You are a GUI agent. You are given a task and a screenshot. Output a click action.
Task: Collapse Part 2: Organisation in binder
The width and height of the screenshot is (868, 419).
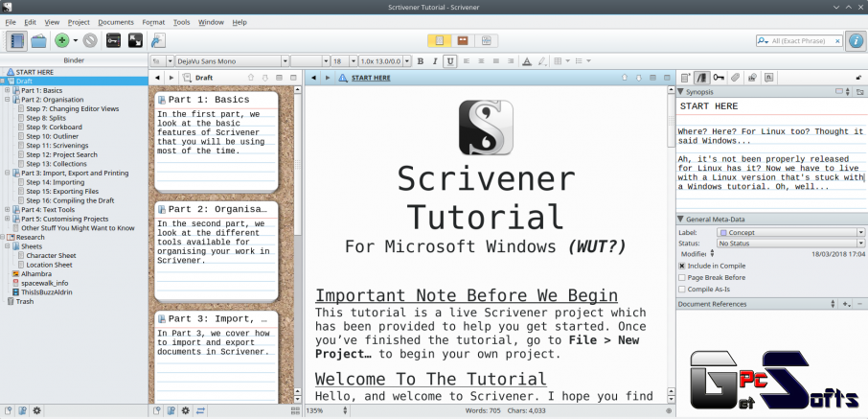coord(8,100)
